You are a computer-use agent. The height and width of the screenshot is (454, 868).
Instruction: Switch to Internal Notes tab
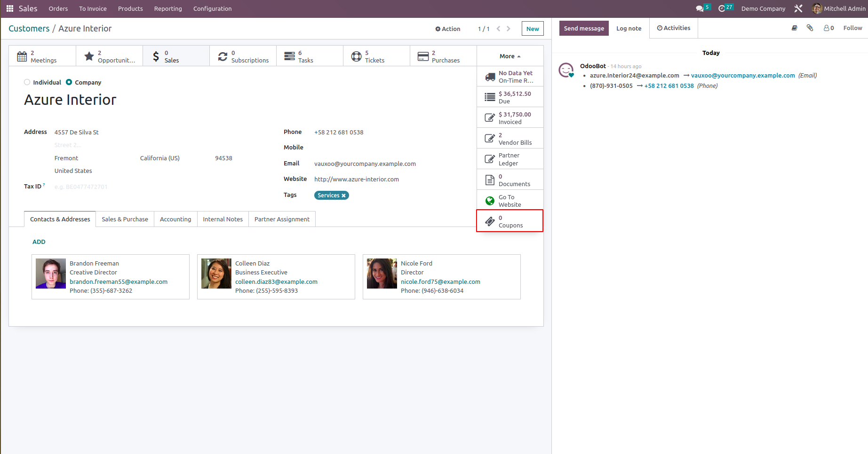point(223,219)
